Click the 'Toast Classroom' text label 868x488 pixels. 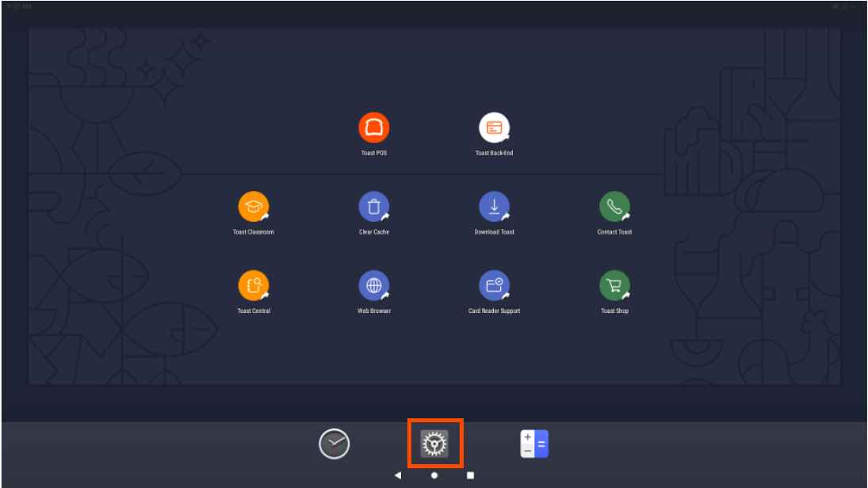click(x=254, y=232)
